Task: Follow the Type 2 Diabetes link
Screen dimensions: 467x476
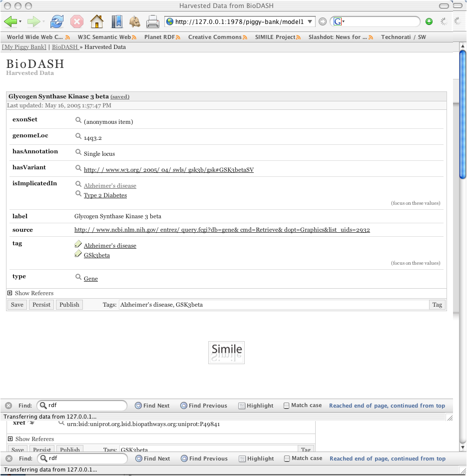Action: click(x=105, y=195)
